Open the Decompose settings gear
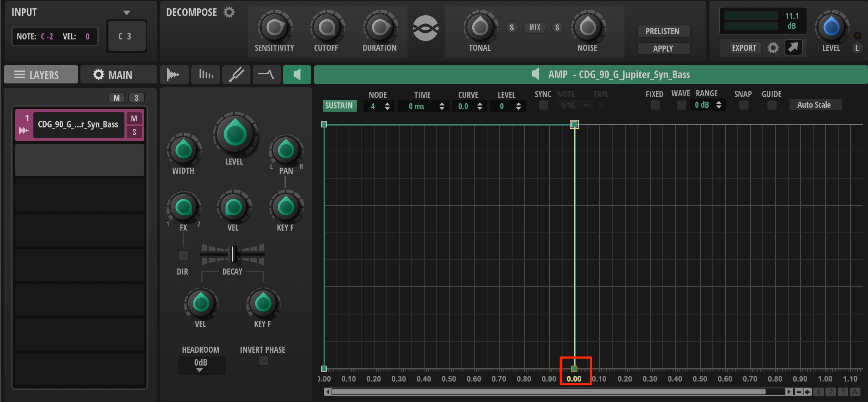The image size is (868, 402). pos(229,13)
